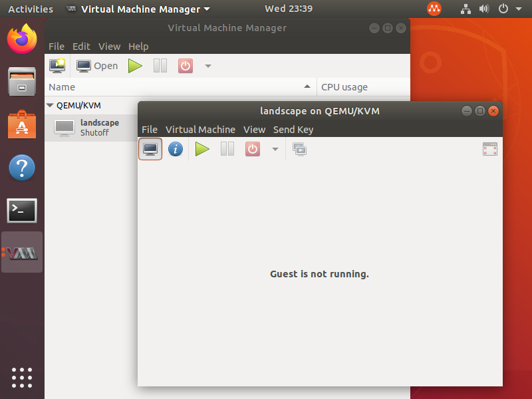Open the power system menu icon
The image size is (532, 399).
(503, 9)
